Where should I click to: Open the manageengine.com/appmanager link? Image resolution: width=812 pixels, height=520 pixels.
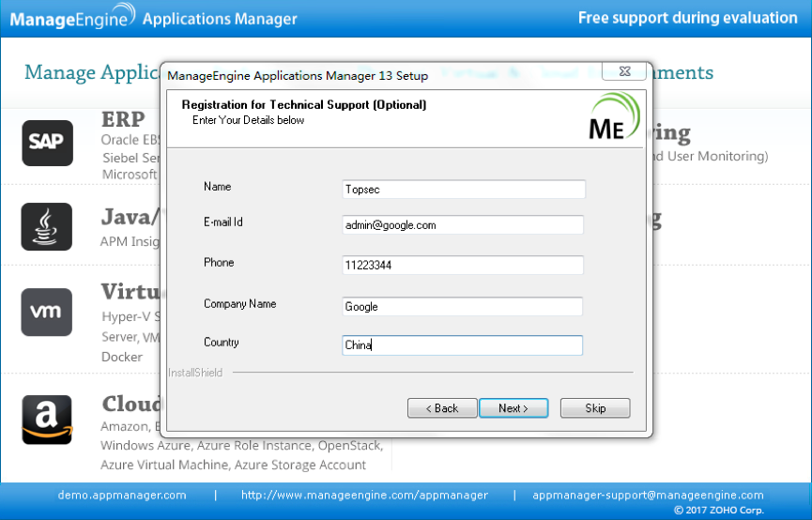click(x=364, y=496)
